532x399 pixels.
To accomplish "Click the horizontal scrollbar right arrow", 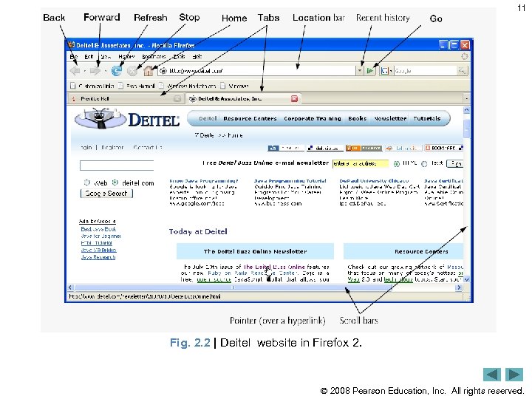I will click(x=459, y=287).
